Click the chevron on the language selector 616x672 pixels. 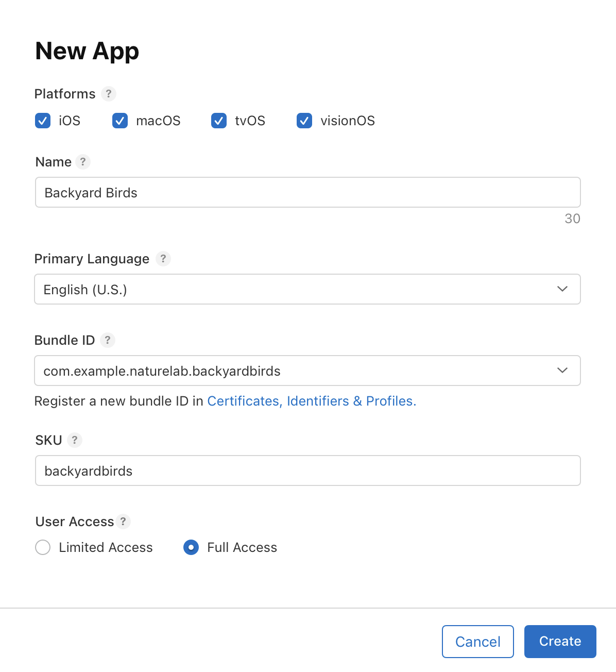click(x=562, y=289)
